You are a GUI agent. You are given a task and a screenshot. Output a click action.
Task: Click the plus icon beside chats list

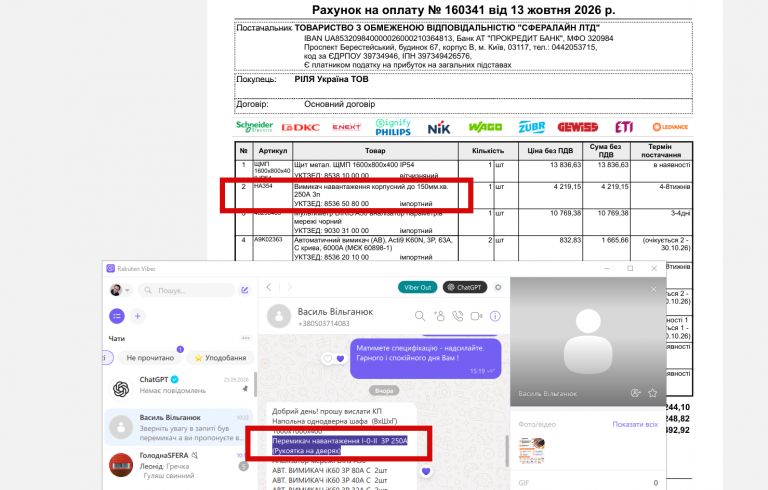pos(138,316)
